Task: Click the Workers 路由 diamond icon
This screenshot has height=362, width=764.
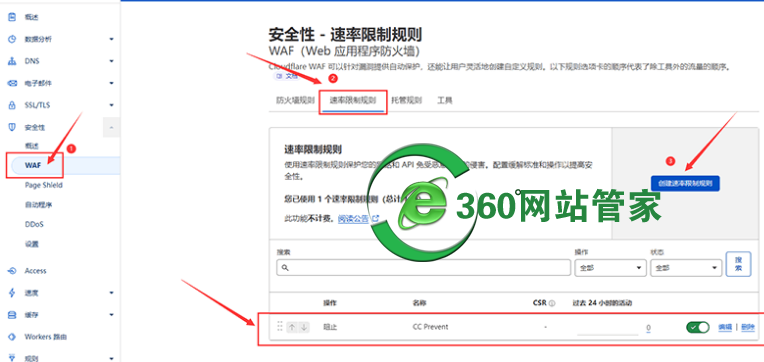Action: [x=12, y=337]
